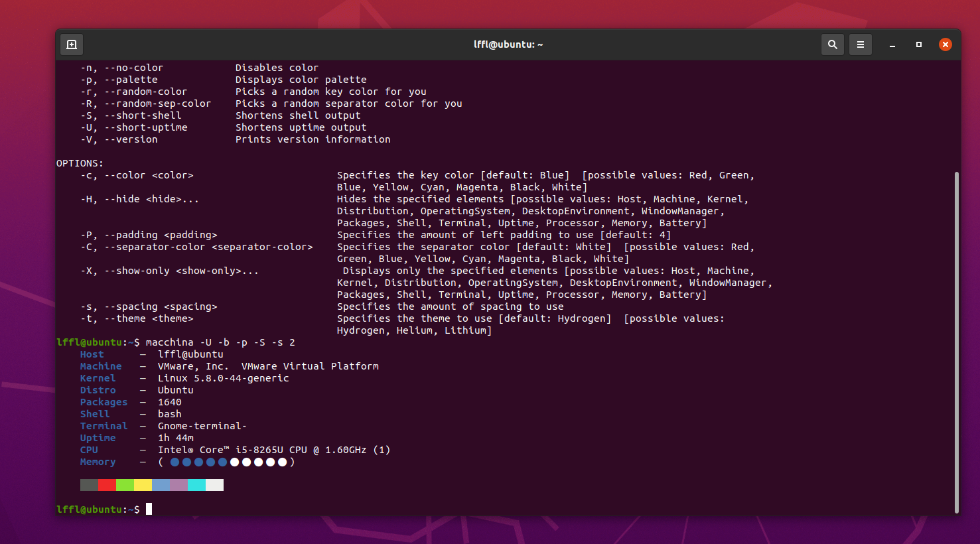980x544 pixels.
Task: Click the first blue Memory usage dot
Action: 175,462
